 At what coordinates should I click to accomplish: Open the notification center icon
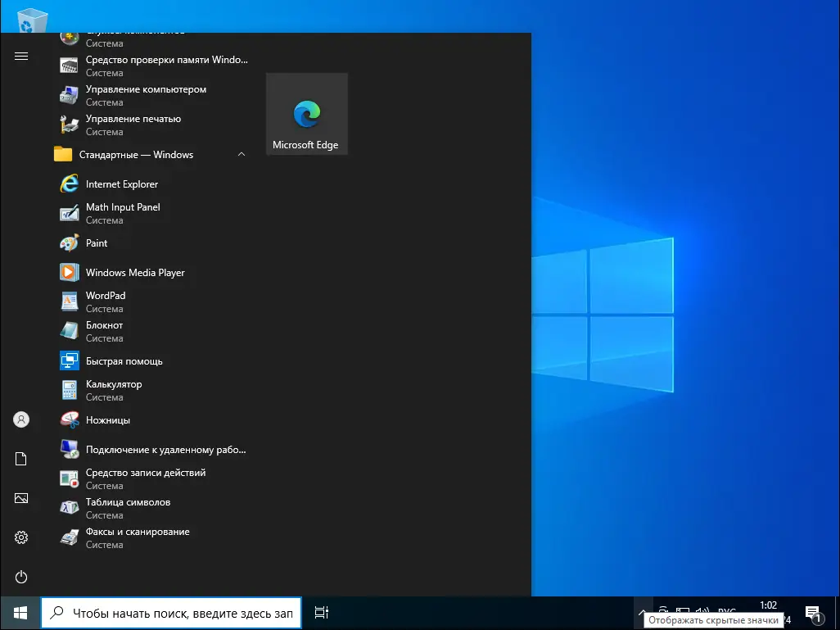(x=813, y=613)
